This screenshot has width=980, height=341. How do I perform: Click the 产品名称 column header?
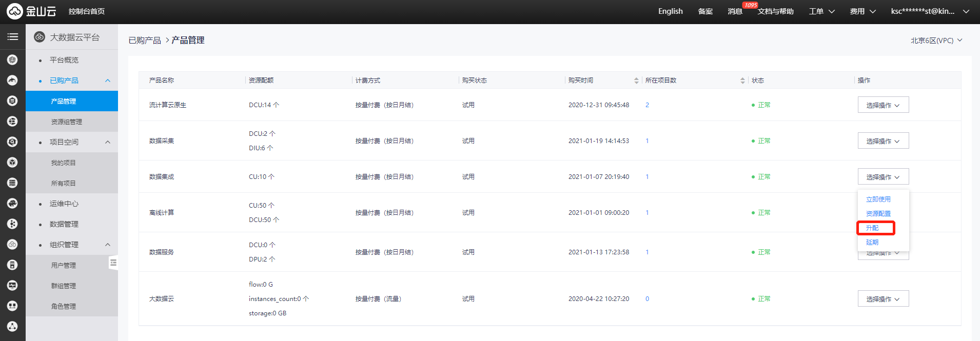(x=162, y=81)
